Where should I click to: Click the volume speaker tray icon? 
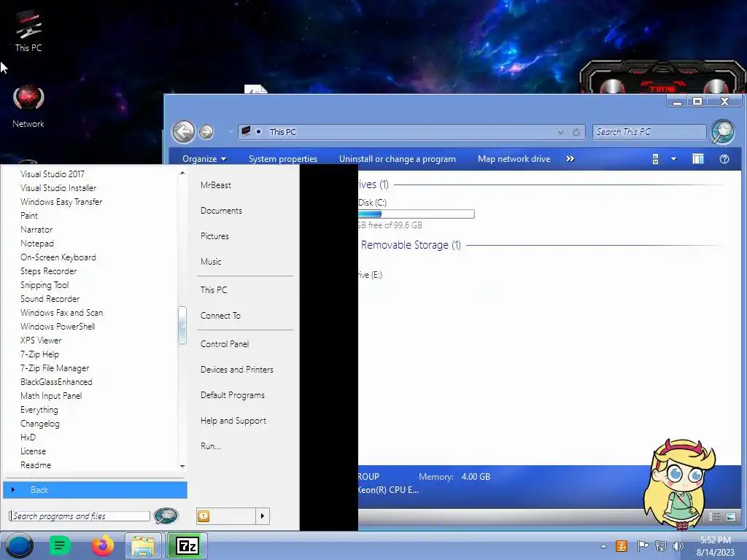point(678,545)
